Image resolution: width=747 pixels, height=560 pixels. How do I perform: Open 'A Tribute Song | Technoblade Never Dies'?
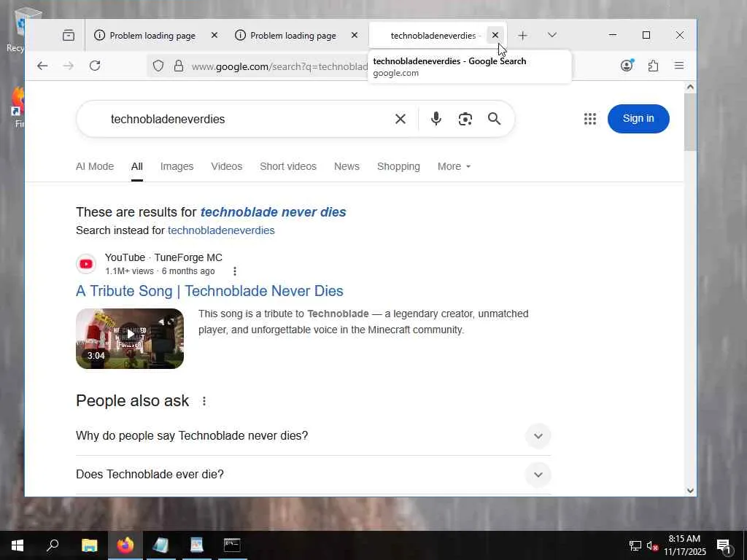(x=209, y=291)
